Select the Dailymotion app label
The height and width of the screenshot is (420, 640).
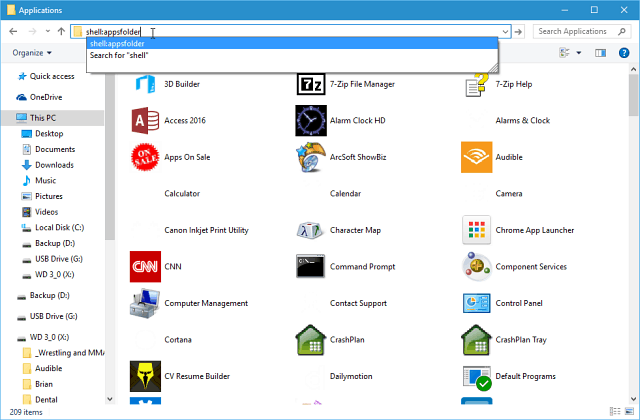tap(351, 376)
